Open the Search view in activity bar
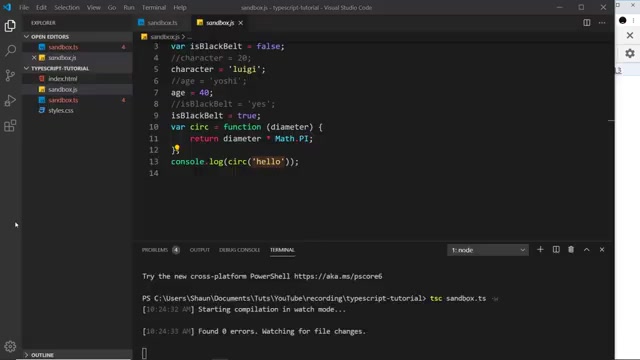 click(10, 51)
